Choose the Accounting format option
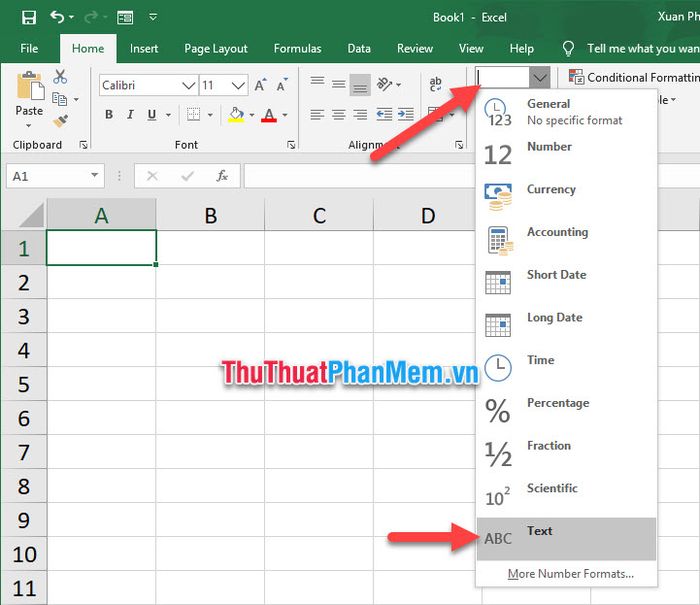 [x=566, y=240]
